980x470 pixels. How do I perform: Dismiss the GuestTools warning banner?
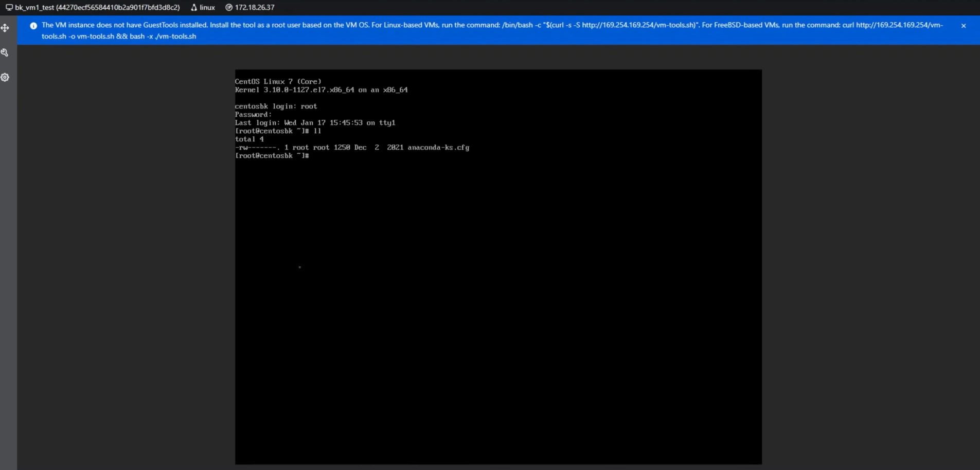coord(964,26)
